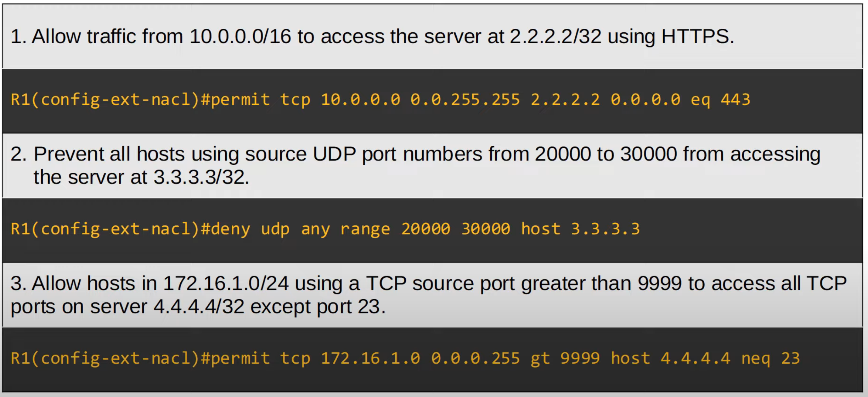This screenshot has height=397, width=868.
Task: Click 'deny udp' in second command
Action: [250, 229]
